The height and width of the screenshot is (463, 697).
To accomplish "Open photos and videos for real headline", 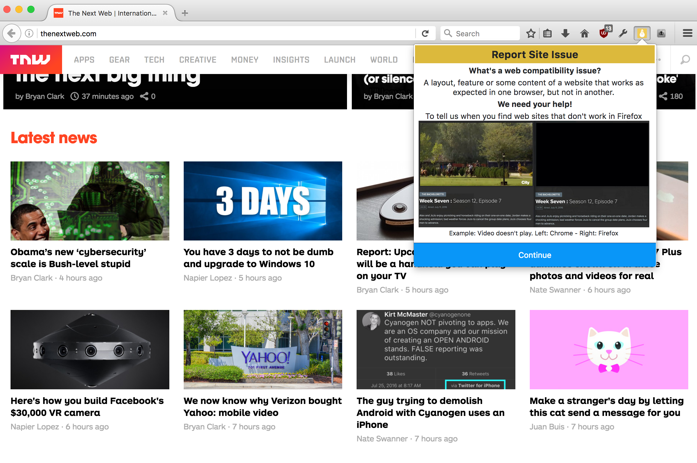I will tap(592, 276).
